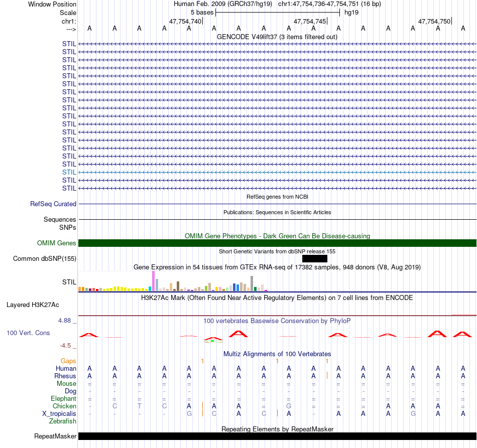Click the Elephant species label
477x448 pixels.
63,398
